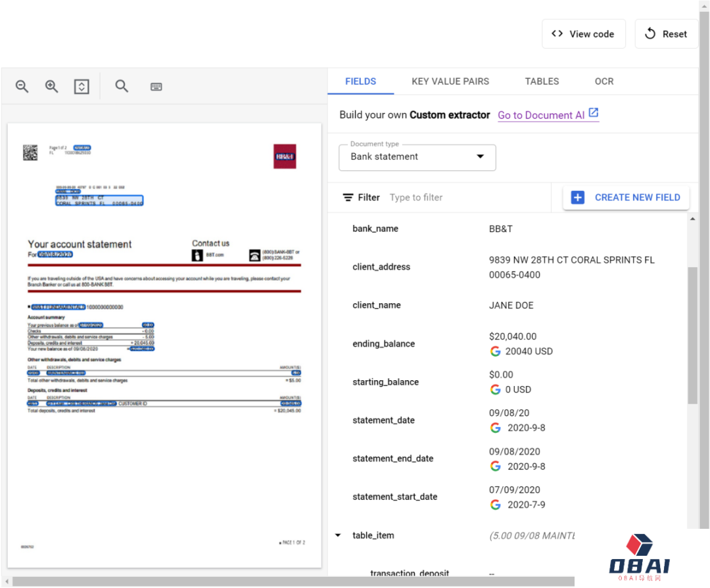Click the zoom in magnifier icon
The width and height of the screenshot is (710, 588).
click(52, 86)
